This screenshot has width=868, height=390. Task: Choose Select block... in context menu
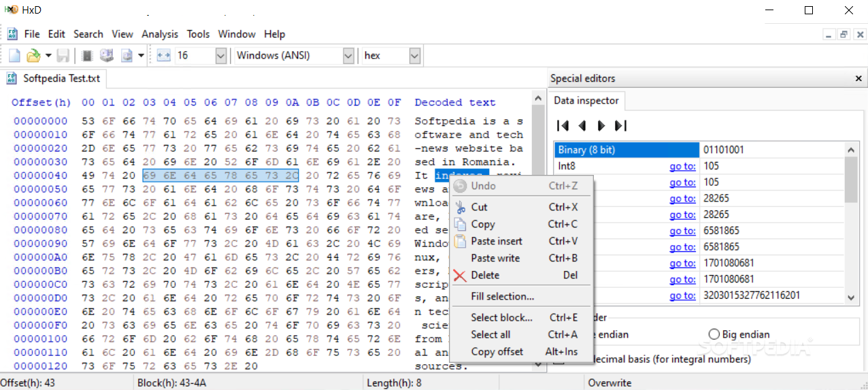pos(520,317)
